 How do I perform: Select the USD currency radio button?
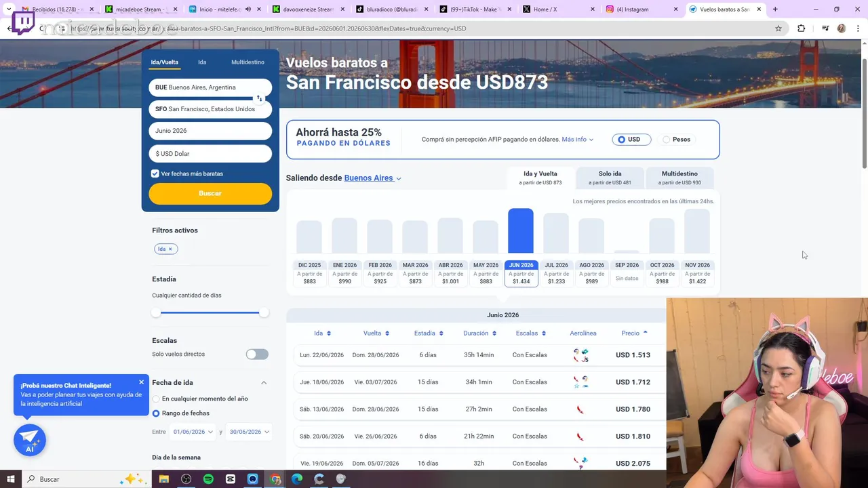(621, 140)
